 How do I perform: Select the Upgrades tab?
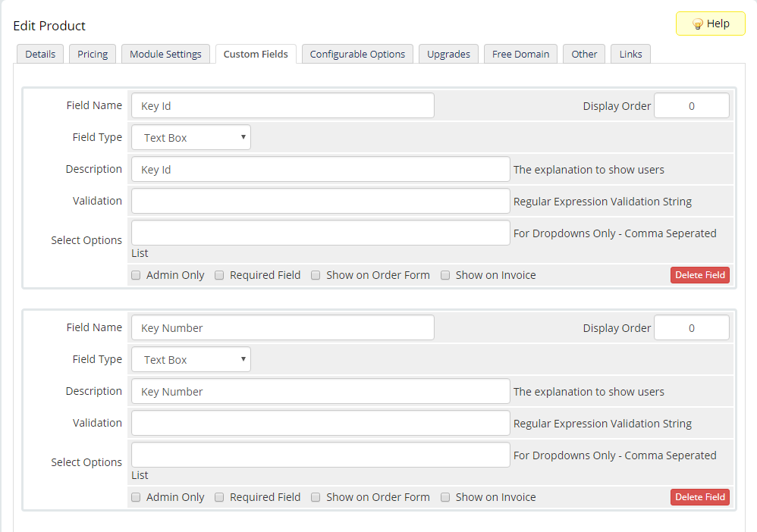[448, 55]
